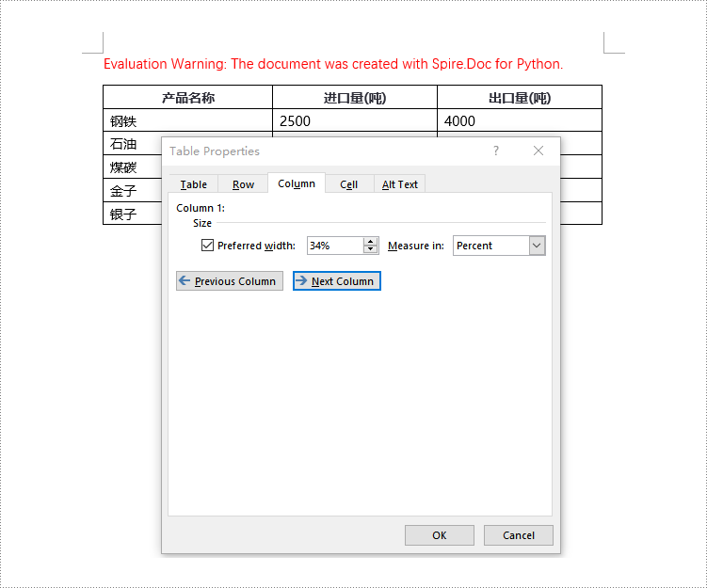Click the 石油 table cell

pos(132,144)
